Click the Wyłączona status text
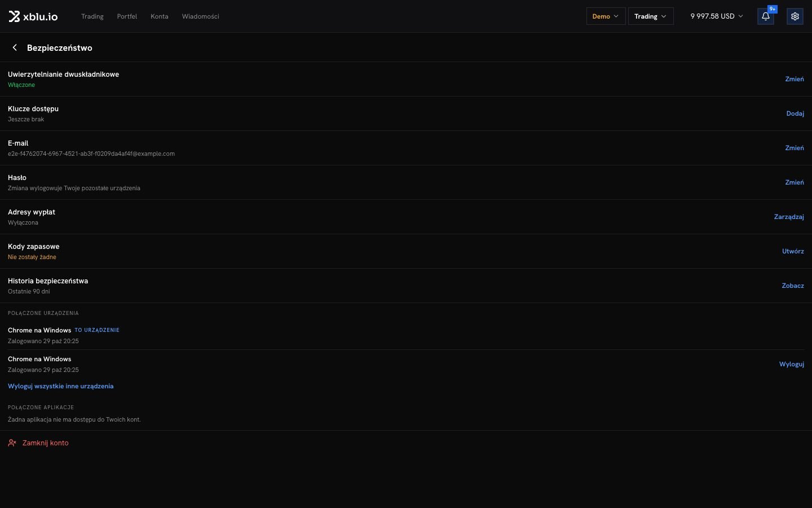Screen dimensions: 812x508 pos(23,222)
